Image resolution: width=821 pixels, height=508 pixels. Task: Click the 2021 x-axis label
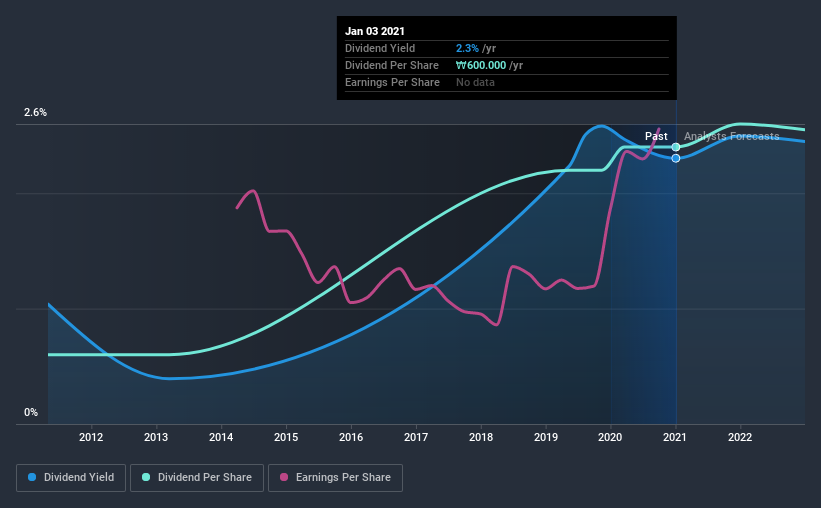[x=675, y=437]
